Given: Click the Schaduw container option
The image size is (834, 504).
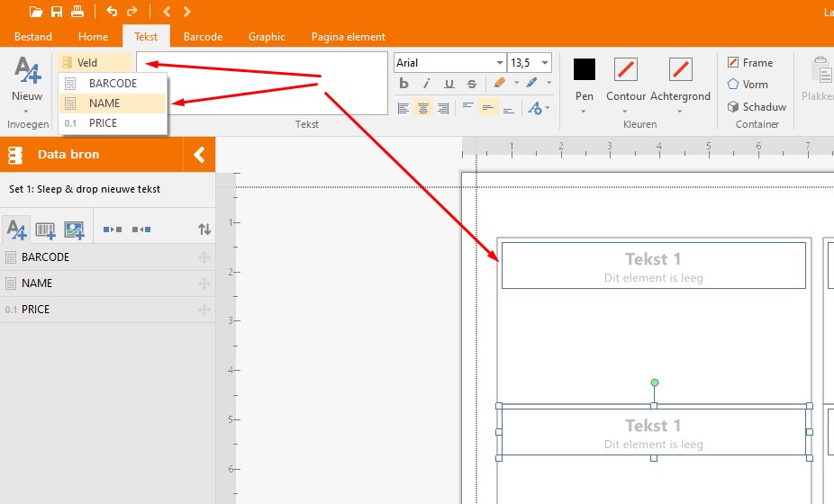Looking at the screenshot, I should pyautogui.click(x=757, y=106).
